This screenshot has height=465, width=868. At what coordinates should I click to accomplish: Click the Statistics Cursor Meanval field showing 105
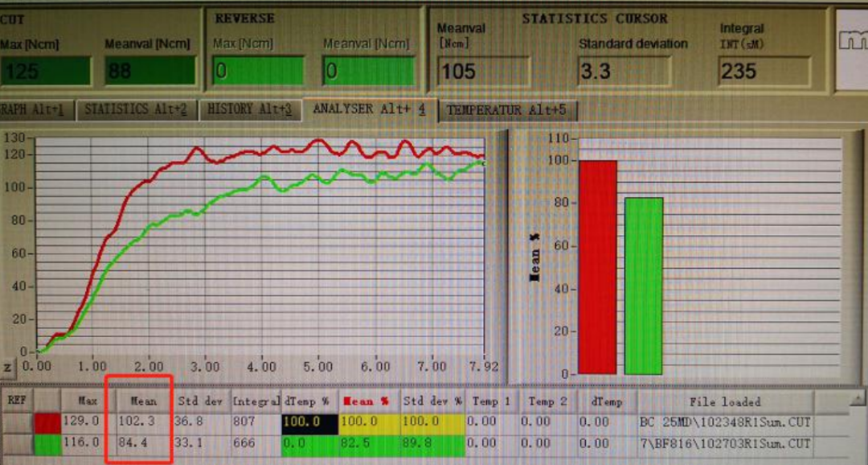[x=482, y=72]
